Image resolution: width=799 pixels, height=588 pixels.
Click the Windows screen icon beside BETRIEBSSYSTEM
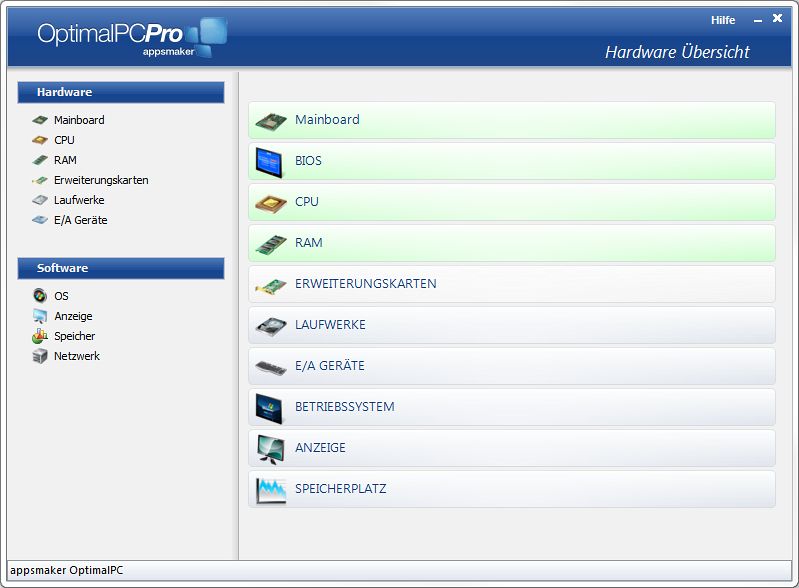pos(269,408)
